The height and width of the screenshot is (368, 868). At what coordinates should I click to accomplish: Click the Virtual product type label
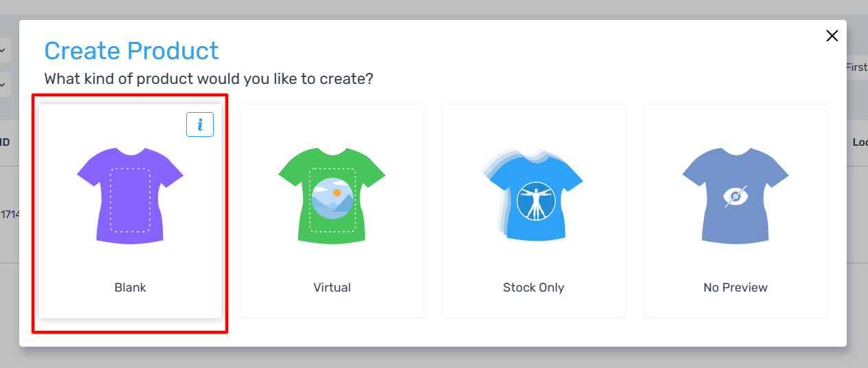point(332,288)
